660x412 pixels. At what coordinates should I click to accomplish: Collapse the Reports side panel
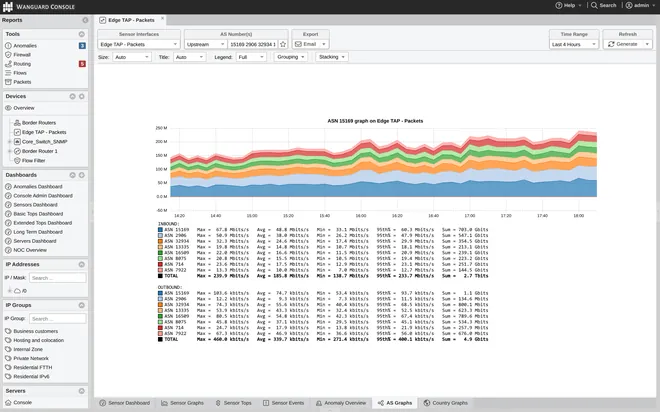pos(85,20)
